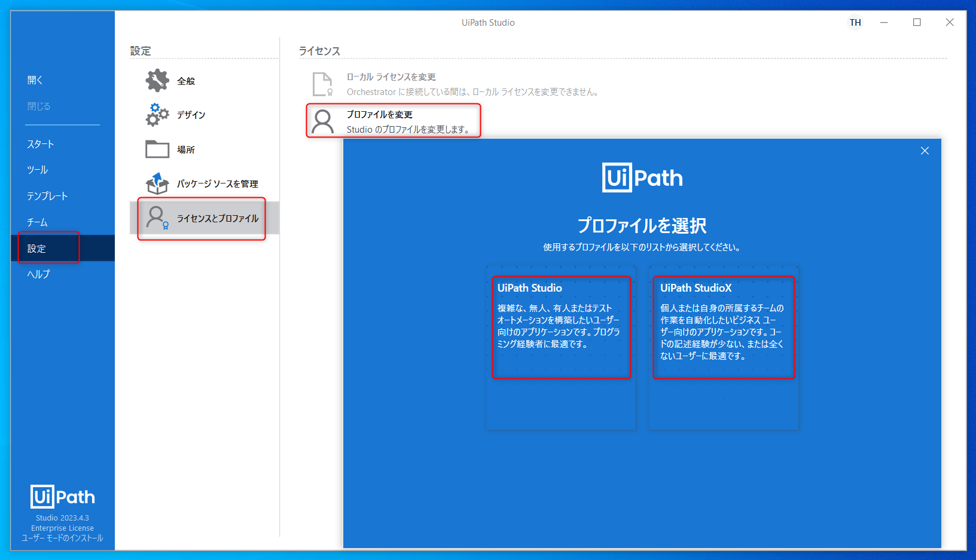Click the 開く option
The height and width of the screenshot is (560, 976).
coord(34,79)
